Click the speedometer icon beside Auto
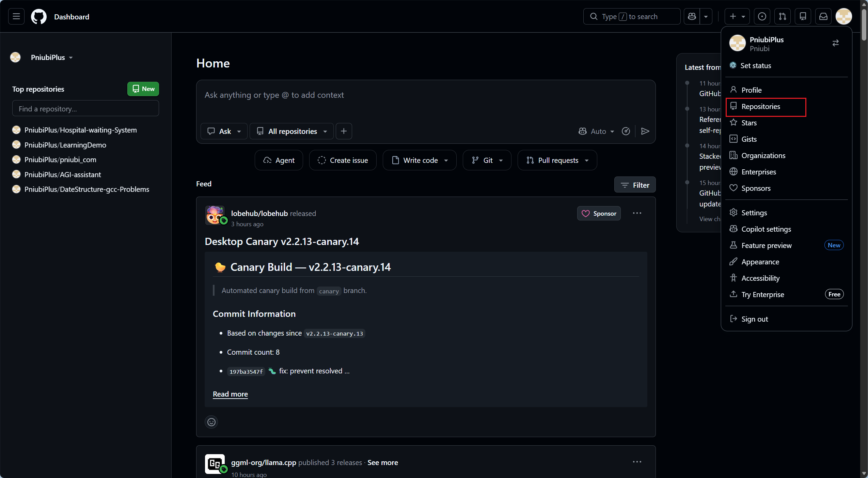This screenshot has width=868, height=478. point(626,131)
